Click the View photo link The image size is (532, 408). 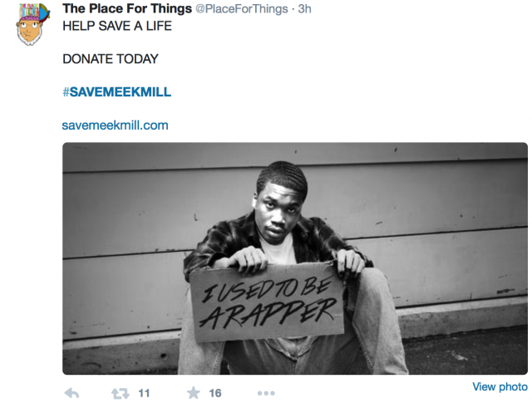point(500,386)
